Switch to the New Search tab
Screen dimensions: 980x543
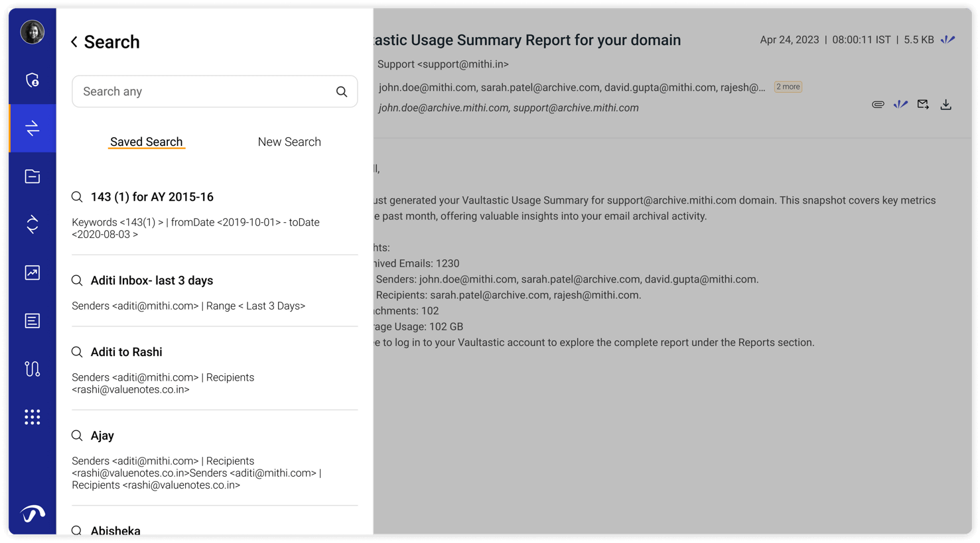pyautogui.click(x=289, y=142)
